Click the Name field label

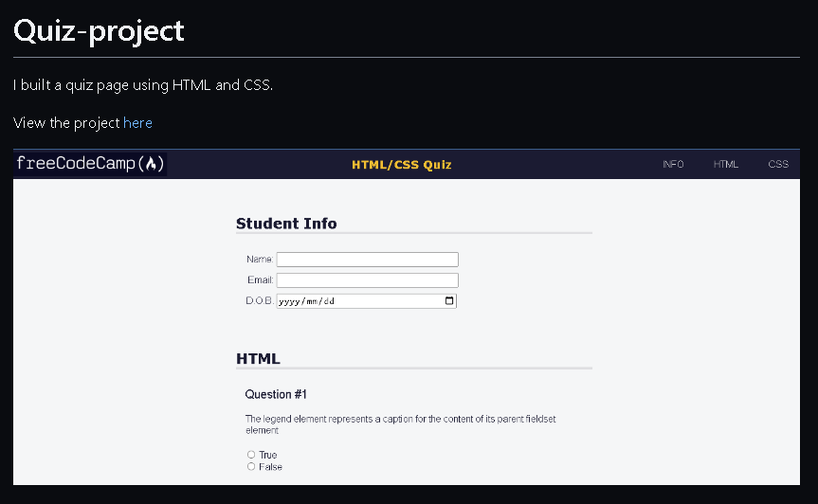[260, 260]
